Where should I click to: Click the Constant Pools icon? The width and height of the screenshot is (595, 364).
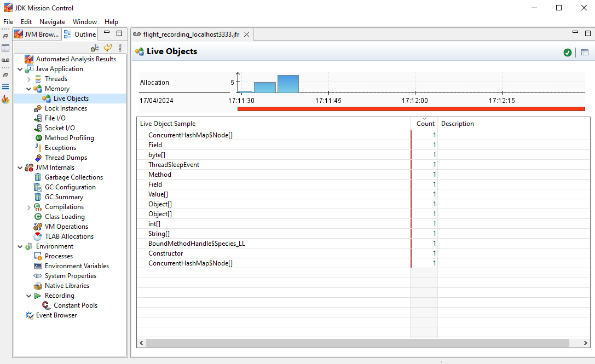tap(47, 305)
